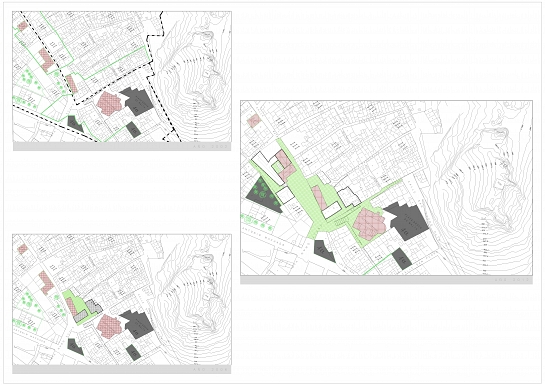The height and width of the screenshot is (385, 545).
Task: Click the AÑO 2012 caption bar
Action: pyautogui.click(x=386, y=280)
